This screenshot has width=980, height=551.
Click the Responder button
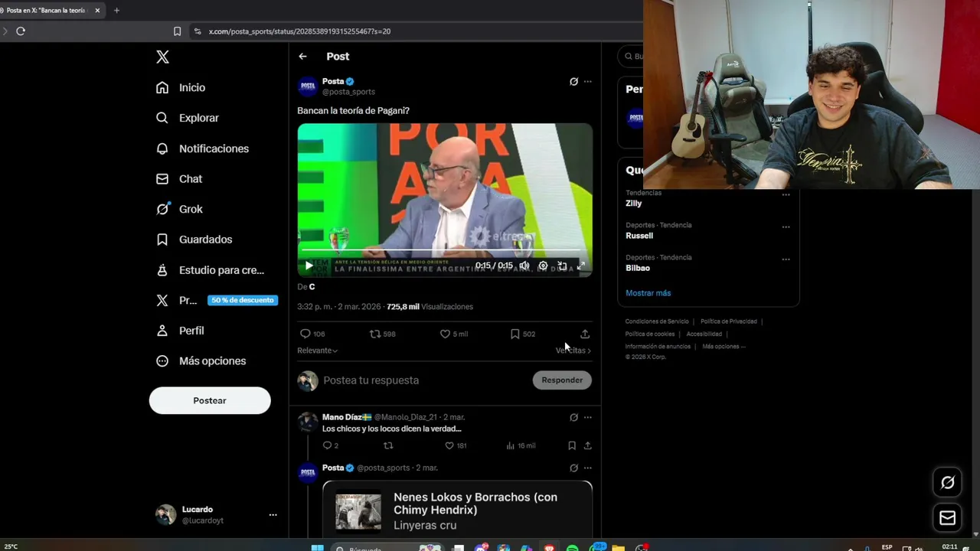pos(562,380)
